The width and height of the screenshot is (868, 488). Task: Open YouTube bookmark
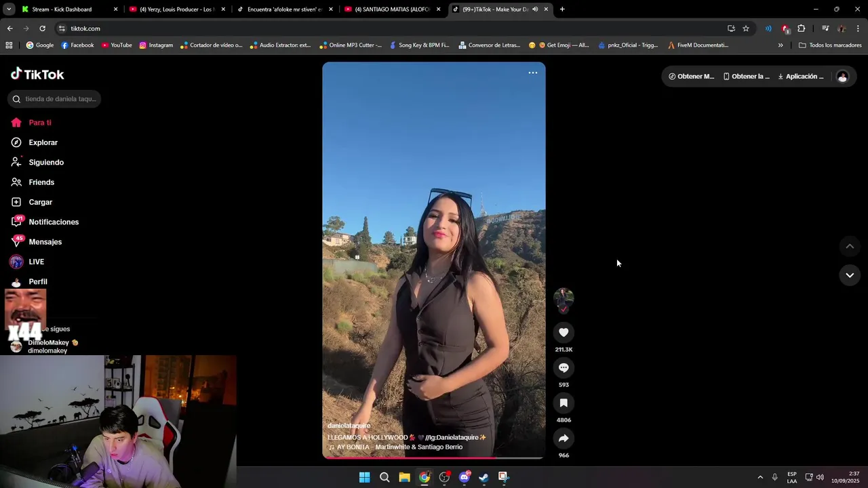[117, 45]
